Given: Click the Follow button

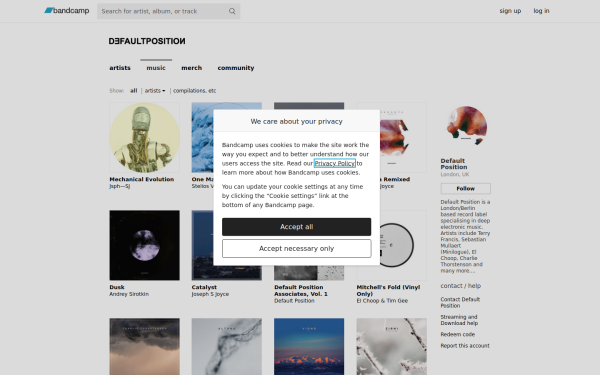Looking at the screenshot, I should point(465,189).
